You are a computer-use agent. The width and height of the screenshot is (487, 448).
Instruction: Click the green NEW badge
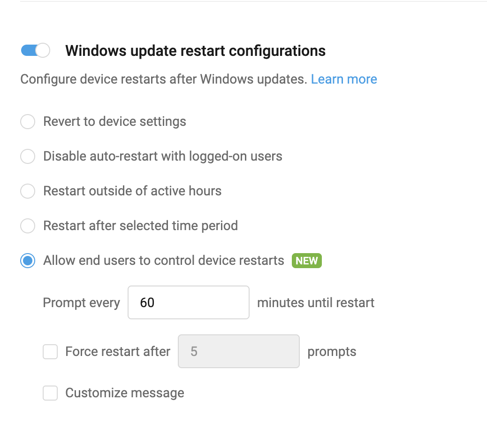[307, 261]
